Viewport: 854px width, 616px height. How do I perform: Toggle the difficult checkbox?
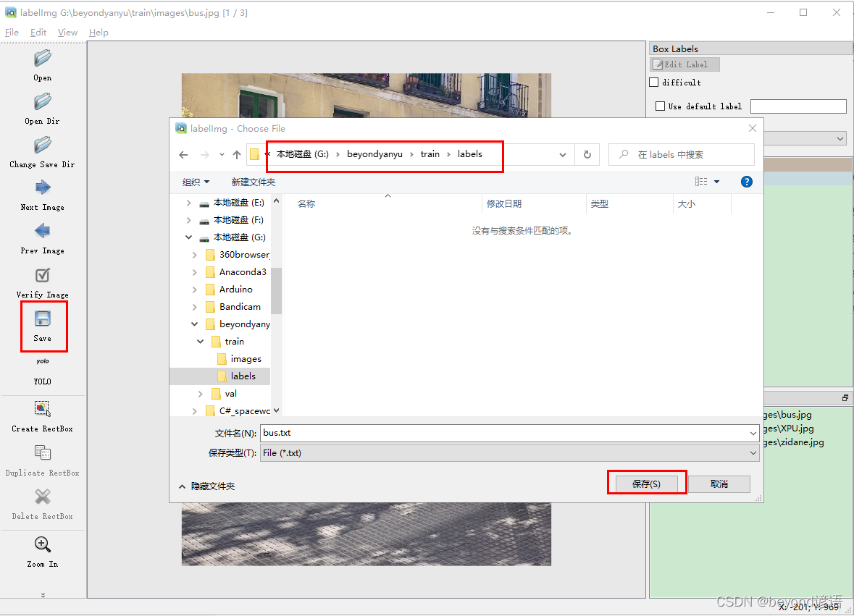click(654, 83)
